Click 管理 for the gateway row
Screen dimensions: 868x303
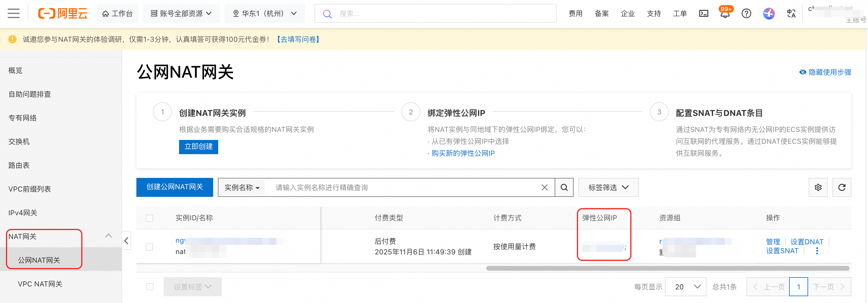(x=773, y=242)
